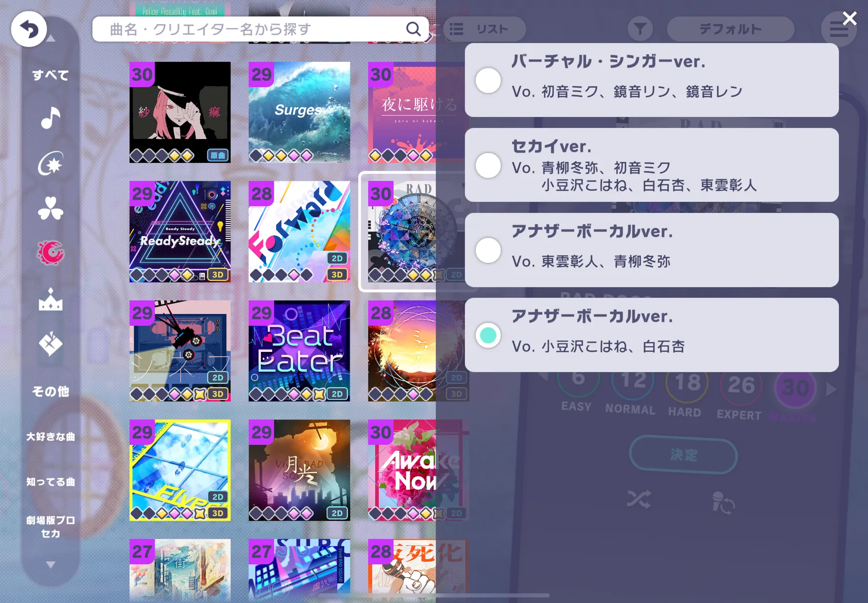The height and width of the screenshot is (603, 868).
Task: Select the crown unit icon
Action: pyautogui.click(x=50, y=299)
